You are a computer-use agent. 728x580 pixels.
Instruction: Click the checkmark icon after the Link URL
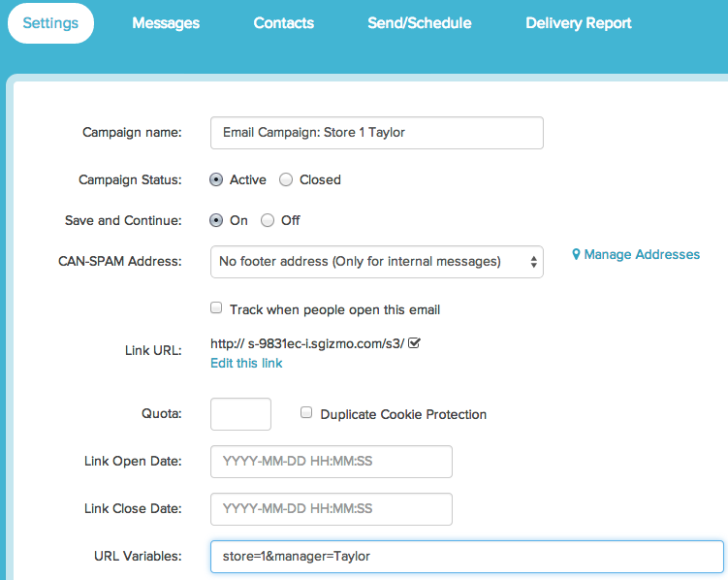(x=414, y=343)
